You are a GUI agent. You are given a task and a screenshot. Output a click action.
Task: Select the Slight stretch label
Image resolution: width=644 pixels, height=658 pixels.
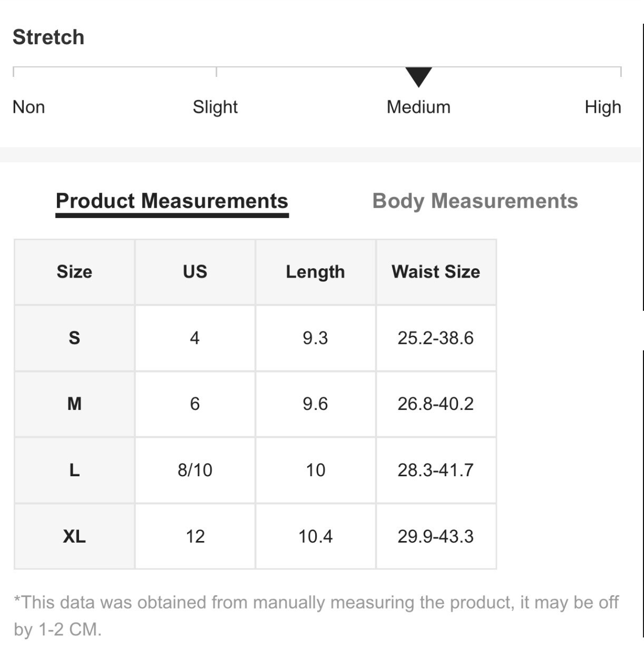(x=215, y=107)
